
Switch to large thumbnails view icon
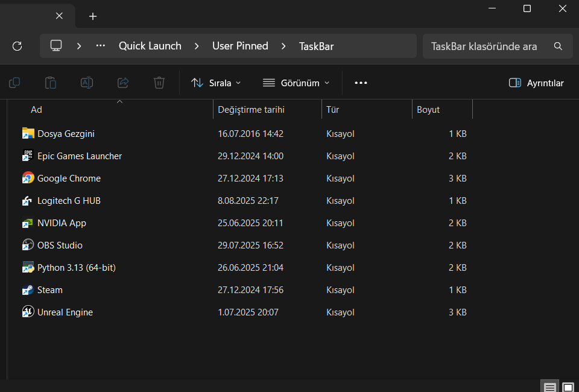[568, 387]
